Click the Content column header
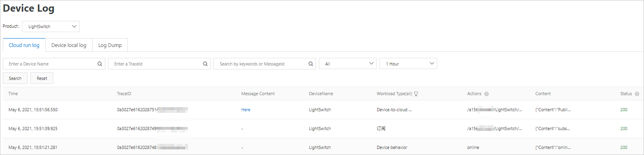 [x=543, y=94]
